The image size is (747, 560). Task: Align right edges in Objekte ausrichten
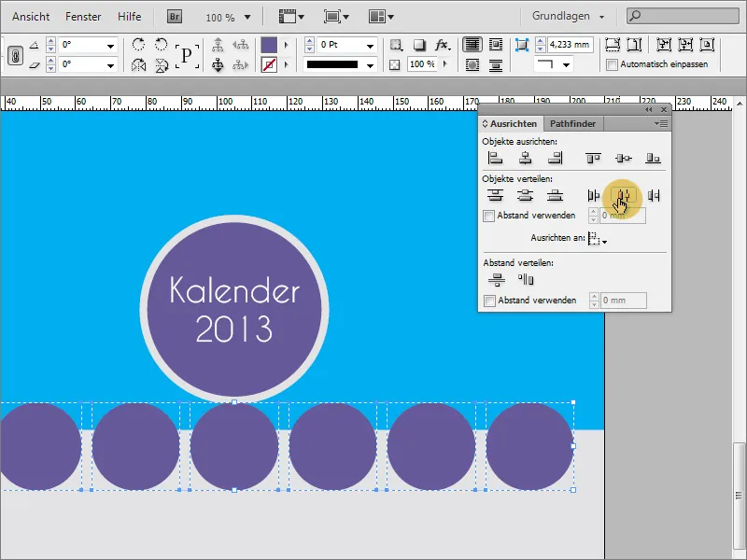[555, 158]
